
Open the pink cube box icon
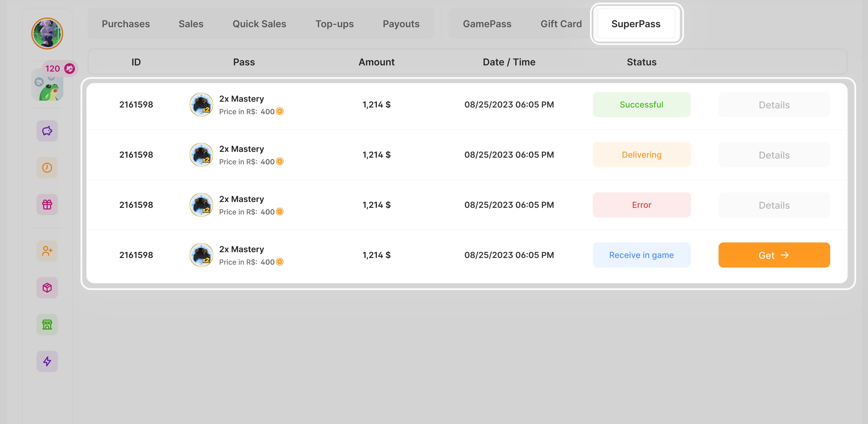pyautogui.click(x=47, y=287)
